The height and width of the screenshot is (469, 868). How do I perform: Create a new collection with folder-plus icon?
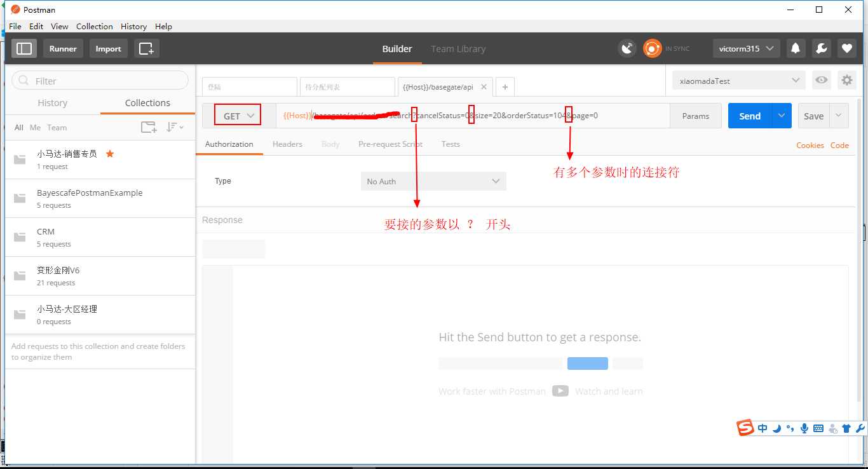tap(149, 127)
